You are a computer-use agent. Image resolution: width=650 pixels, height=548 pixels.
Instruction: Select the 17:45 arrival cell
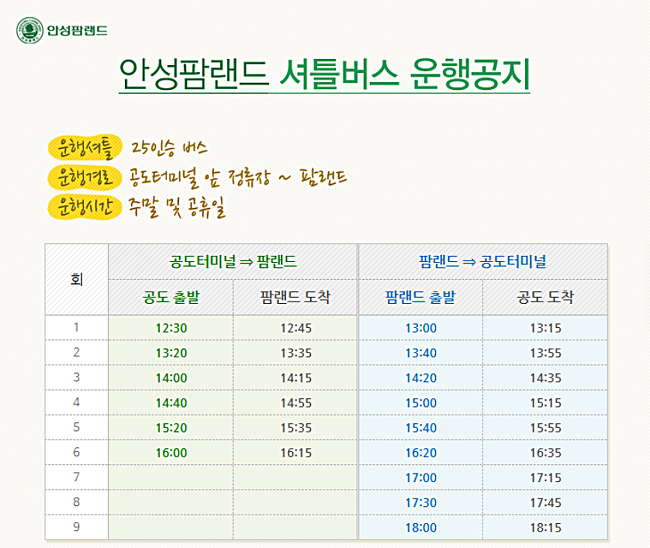coord(545,502)
